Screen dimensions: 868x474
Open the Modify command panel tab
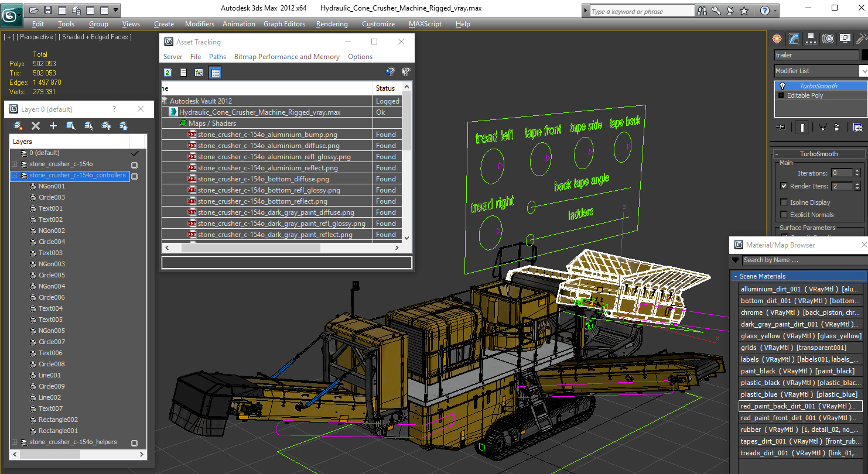click(x=794, y=39)
